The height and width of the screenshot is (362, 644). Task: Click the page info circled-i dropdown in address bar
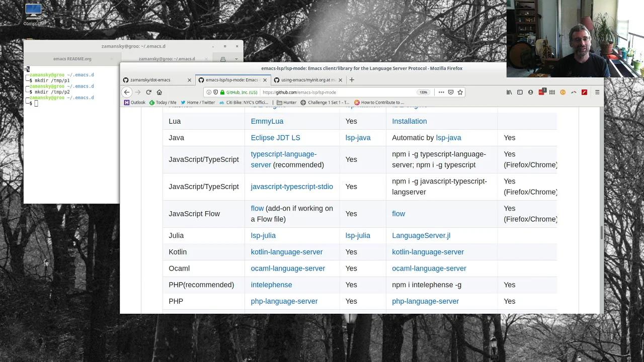coord(209,92)
